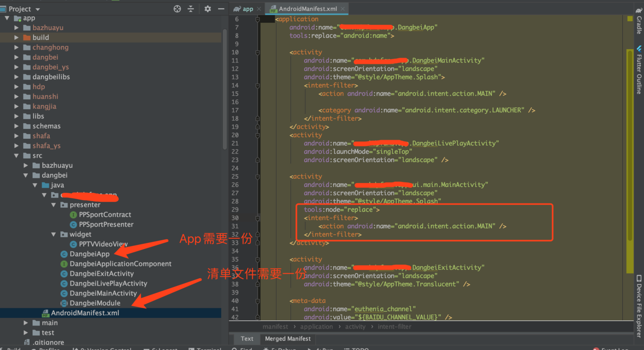Expand the dangbeilibs folder arrow

coord(17,77)
